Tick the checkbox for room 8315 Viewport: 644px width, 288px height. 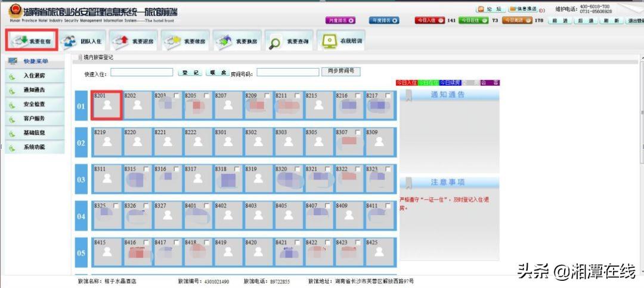pos(146,169)
